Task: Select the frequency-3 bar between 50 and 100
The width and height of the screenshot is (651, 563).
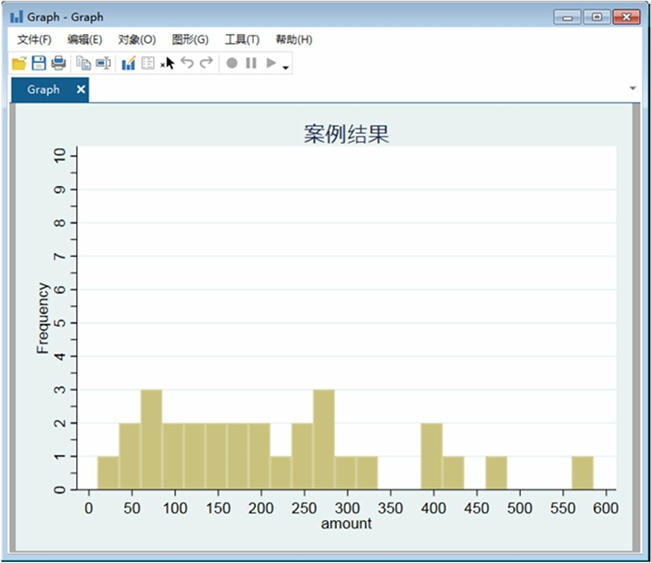Action: pos(152,440)
